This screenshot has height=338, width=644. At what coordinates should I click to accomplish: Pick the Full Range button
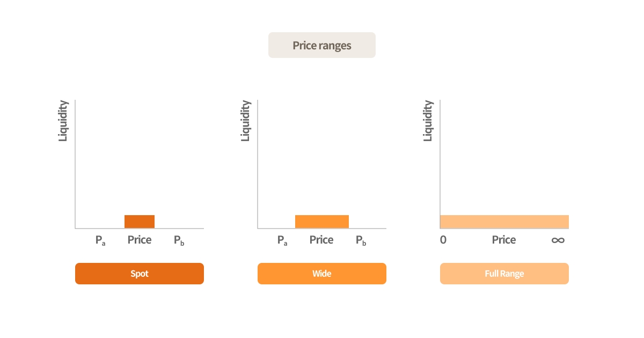(x=504, y=274)
